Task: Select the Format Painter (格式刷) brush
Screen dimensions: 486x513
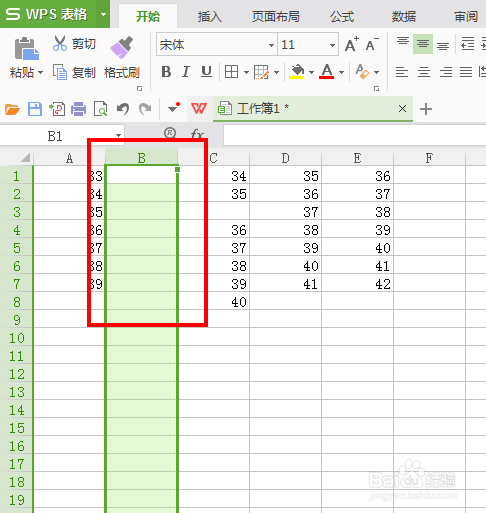Action: click(121, 47)
